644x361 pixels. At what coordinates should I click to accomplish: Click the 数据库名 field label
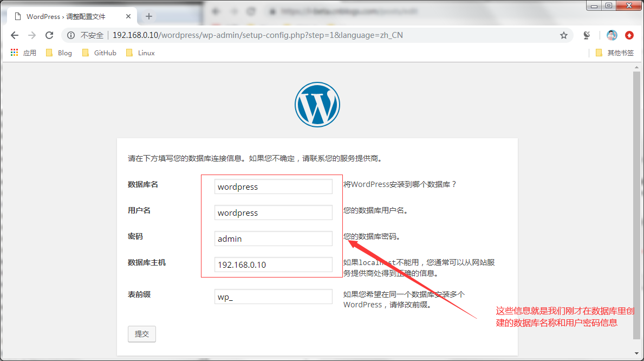(x=143, y=184)
